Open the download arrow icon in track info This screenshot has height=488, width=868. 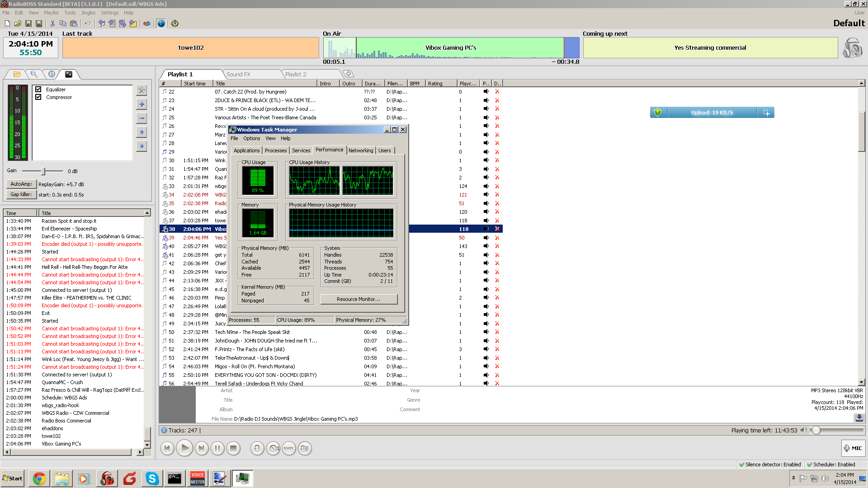pyautogui.click(x=859, y=418)
